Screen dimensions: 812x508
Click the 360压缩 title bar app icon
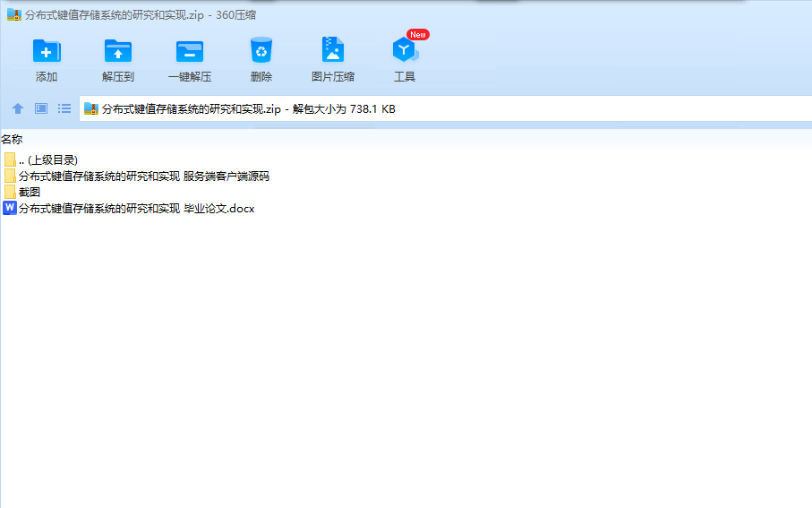[x=14, y=14]
